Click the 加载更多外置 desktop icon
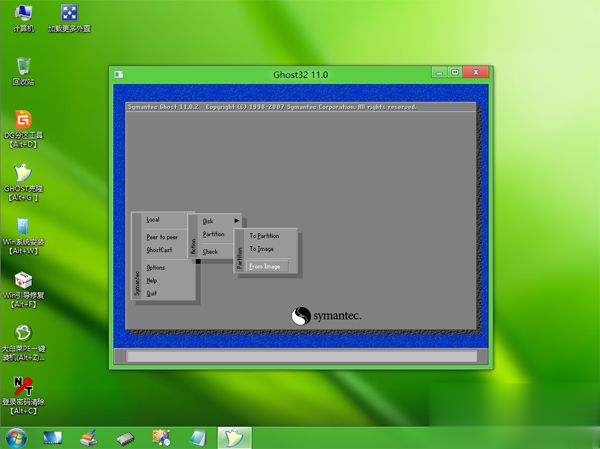This screenshot has height=449, width=600. pos(69,15)
